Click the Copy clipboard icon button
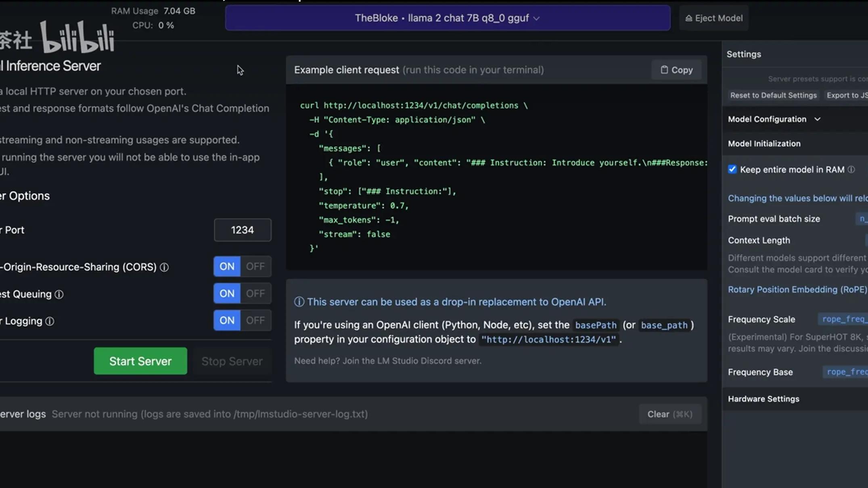 (676, 70)
